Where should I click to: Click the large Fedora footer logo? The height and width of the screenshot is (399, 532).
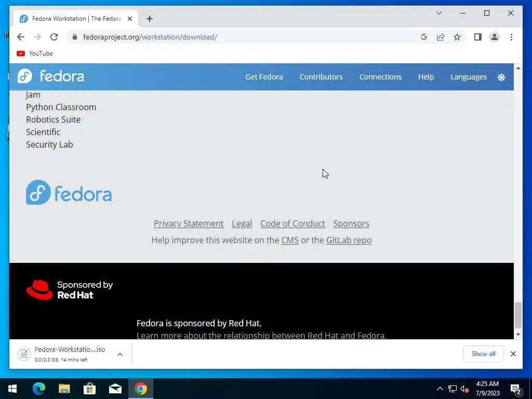click(69, 192)
